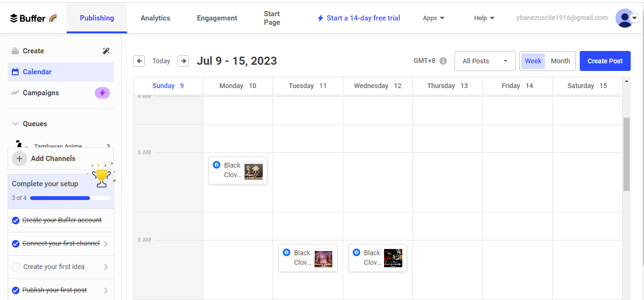Image resolution: width=644 pixels, height=300 pixels.
Task: Click the lightning bolt badge next to Campaigns
Action: [x=102, y=93]
